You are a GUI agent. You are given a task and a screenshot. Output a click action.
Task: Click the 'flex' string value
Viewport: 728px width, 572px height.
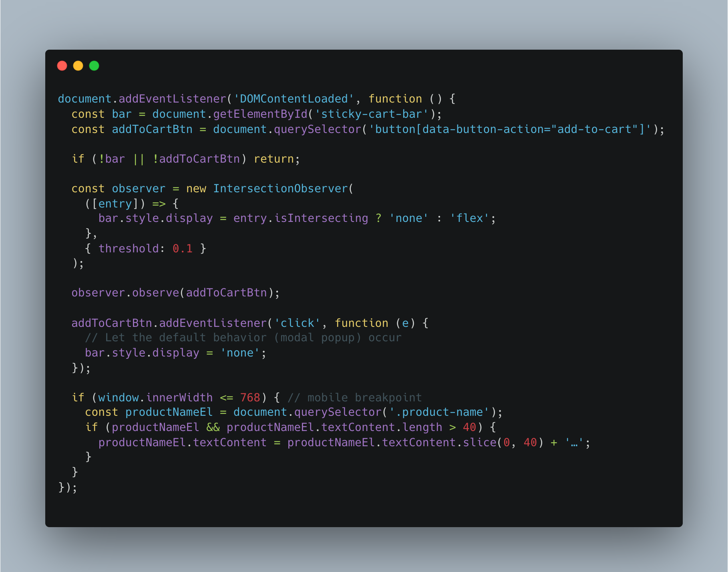pos(469,218)
